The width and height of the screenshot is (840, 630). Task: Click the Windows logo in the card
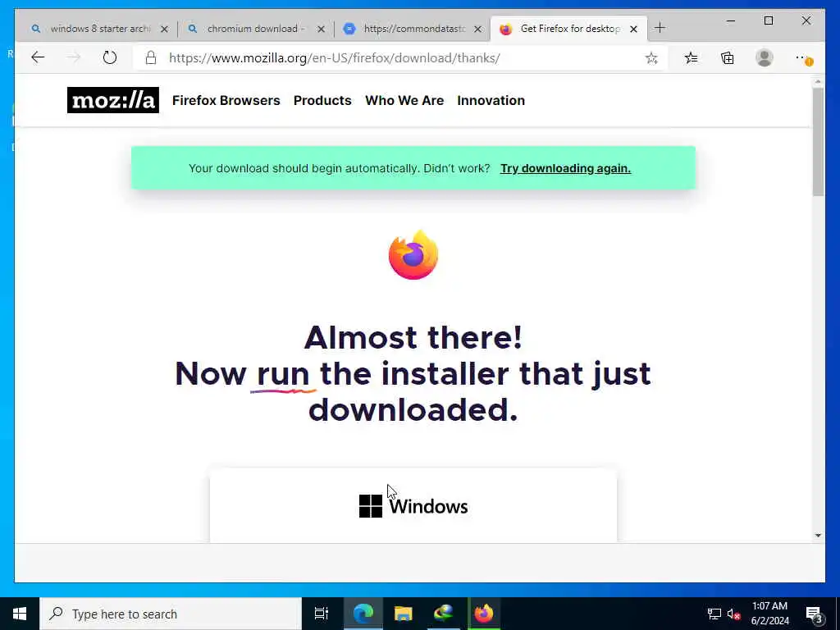pyautogui.click(x=370, y=506)
